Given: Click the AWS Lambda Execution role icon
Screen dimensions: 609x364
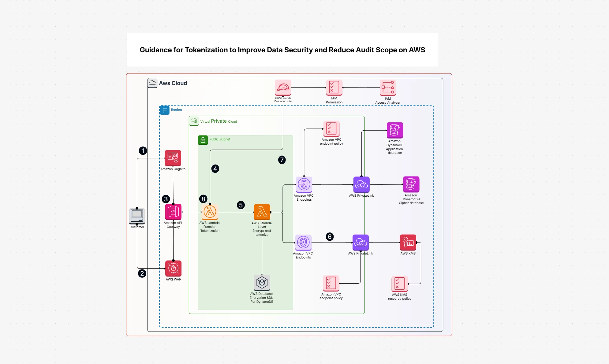Looking at the screenshot, I should (x=283, y=88).
